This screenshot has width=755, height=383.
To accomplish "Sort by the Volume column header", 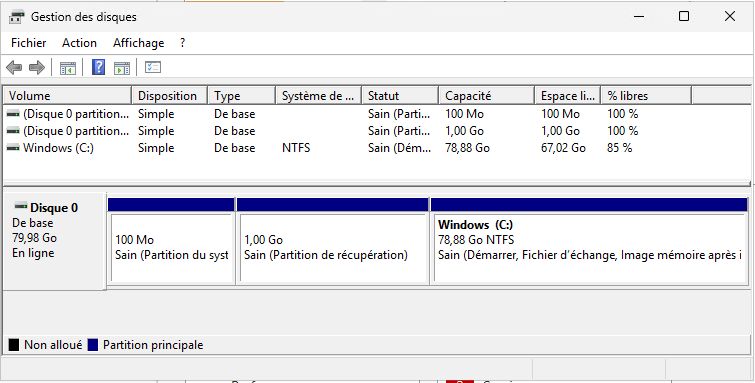I will pyautogui.click(x=67, y=96).
